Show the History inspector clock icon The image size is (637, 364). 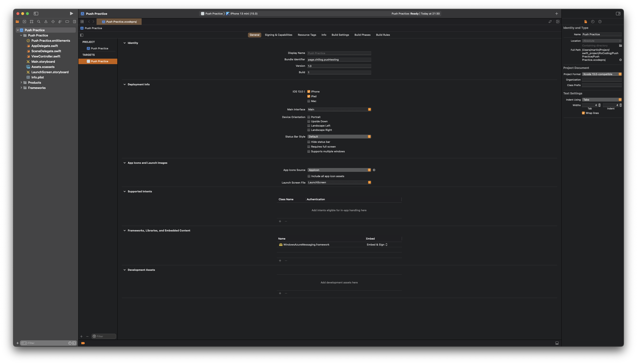point(592,21)
